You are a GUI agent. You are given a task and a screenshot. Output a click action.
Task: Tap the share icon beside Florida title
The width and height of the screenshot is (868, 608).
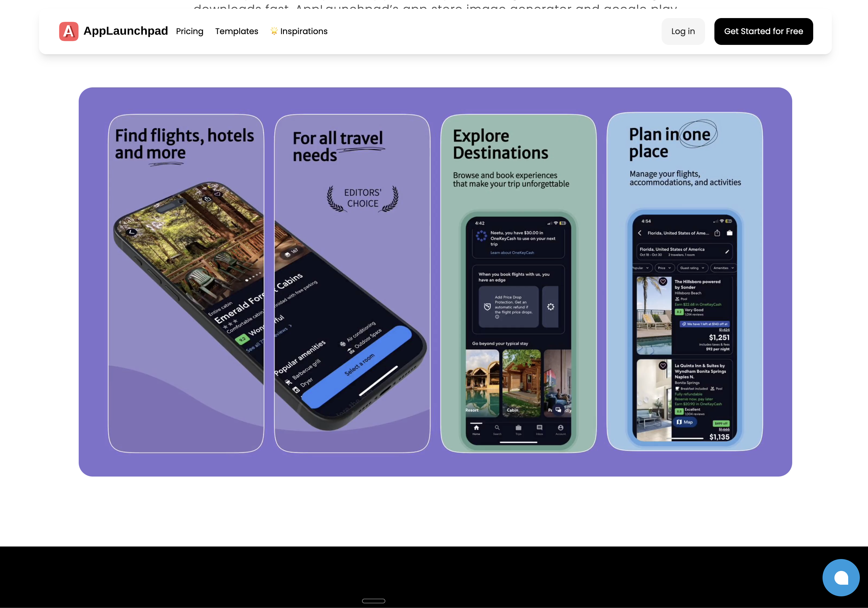[x=717, y=233]
